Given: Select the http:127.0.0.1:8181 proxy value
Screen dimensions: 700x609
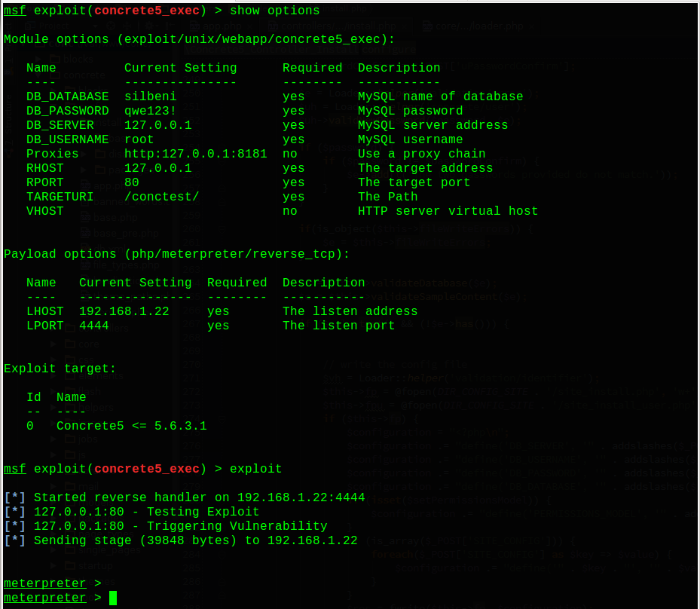Looking at the screenshot, I should click(x=196, y=154).
